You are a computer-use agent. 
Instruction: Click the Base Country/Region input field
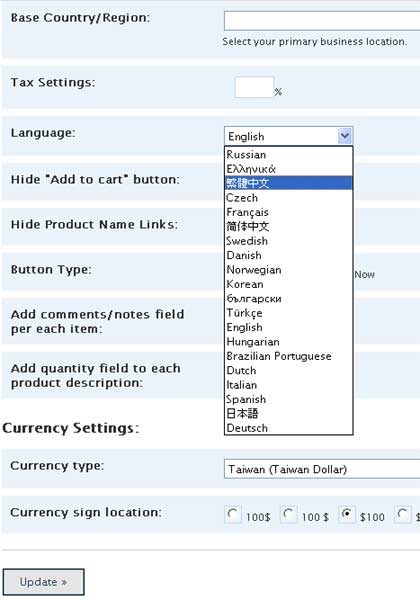pos(322,21)
